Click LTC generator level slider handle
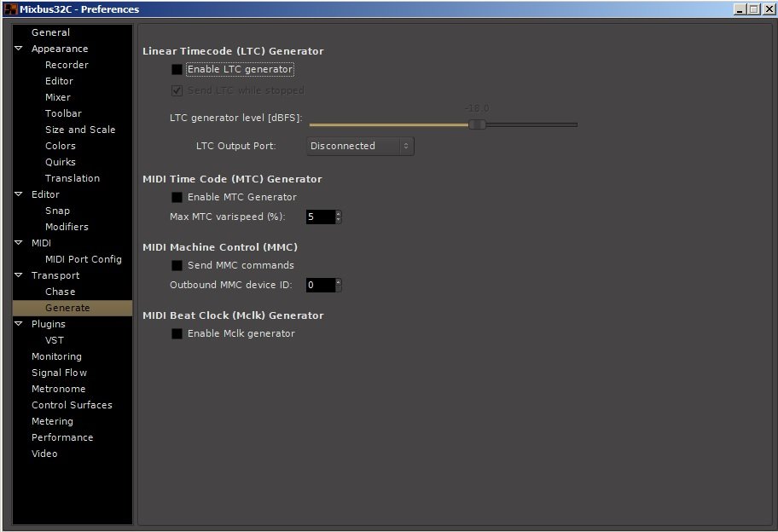The width and height of the screenshot is (778, 532). click(x=478, y=124)
